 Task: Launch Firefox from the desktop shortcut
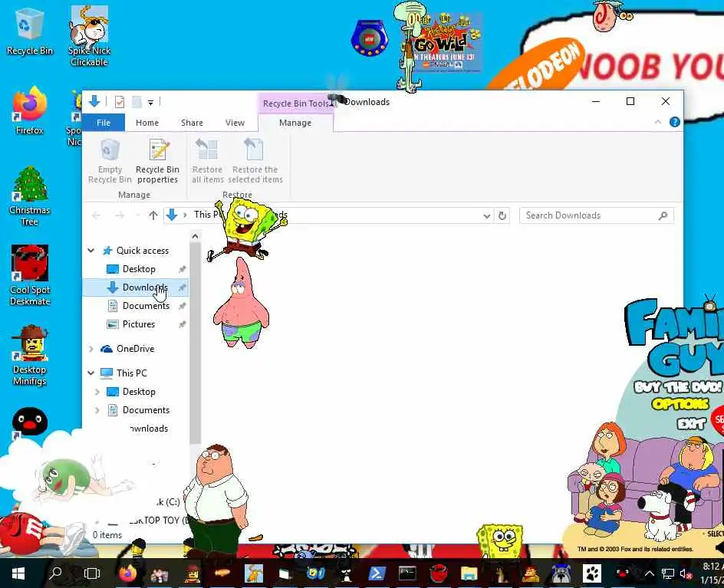point(30,110)
